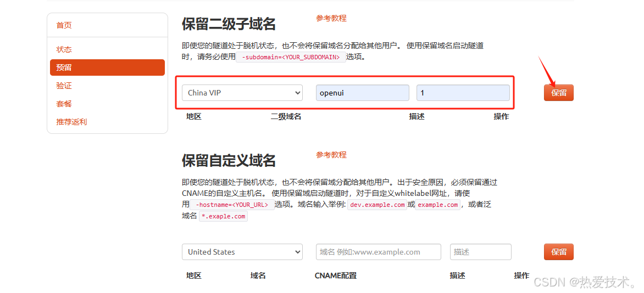Viewport: 644px width, 293px height.
Task: Click the 操作 header in subdomain table
Action: tap(501, 116)
